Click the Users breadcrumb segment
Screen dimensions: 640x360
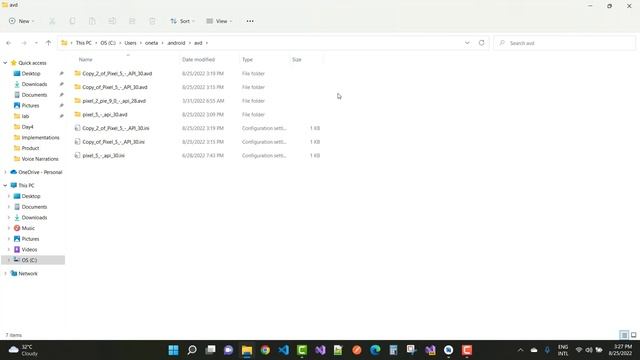pos(131,43)
